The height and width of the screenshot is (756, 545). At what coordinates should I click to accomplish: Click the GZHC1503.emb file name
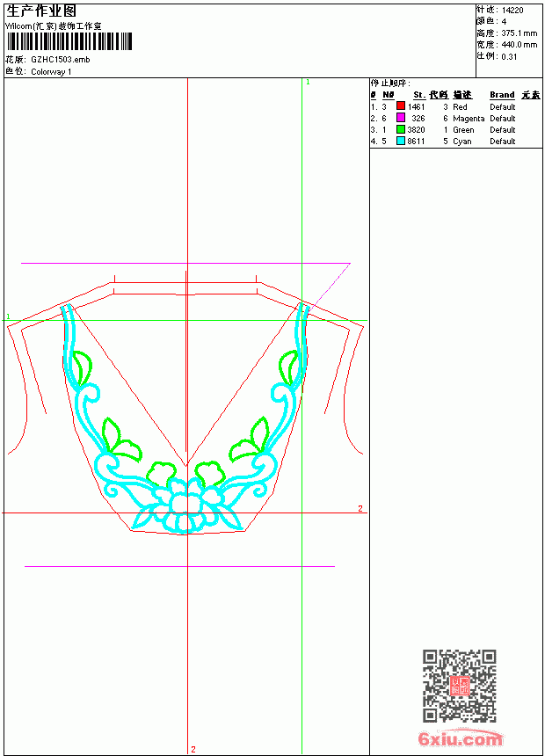(61, 60)
